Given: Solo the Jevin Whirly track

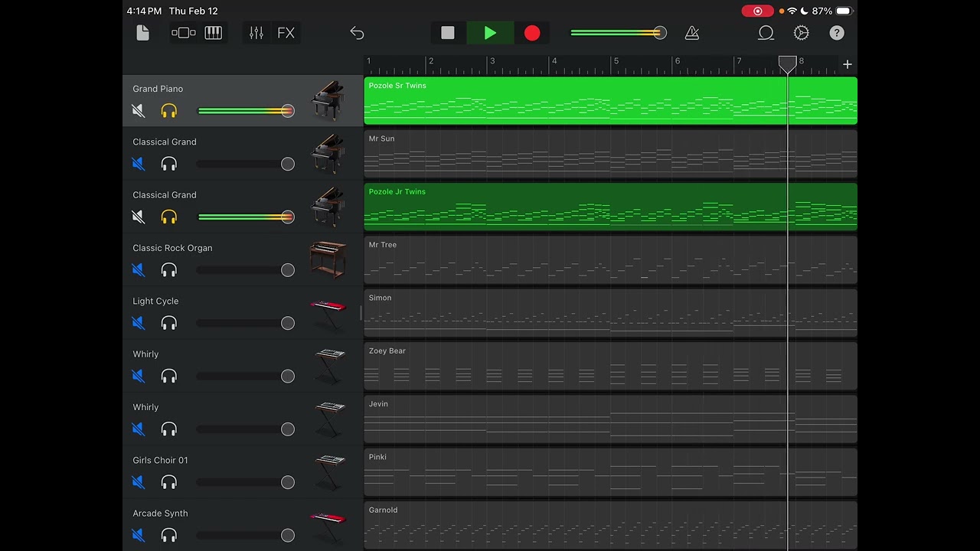Looking at the screenshot, I should click(169, 429).
